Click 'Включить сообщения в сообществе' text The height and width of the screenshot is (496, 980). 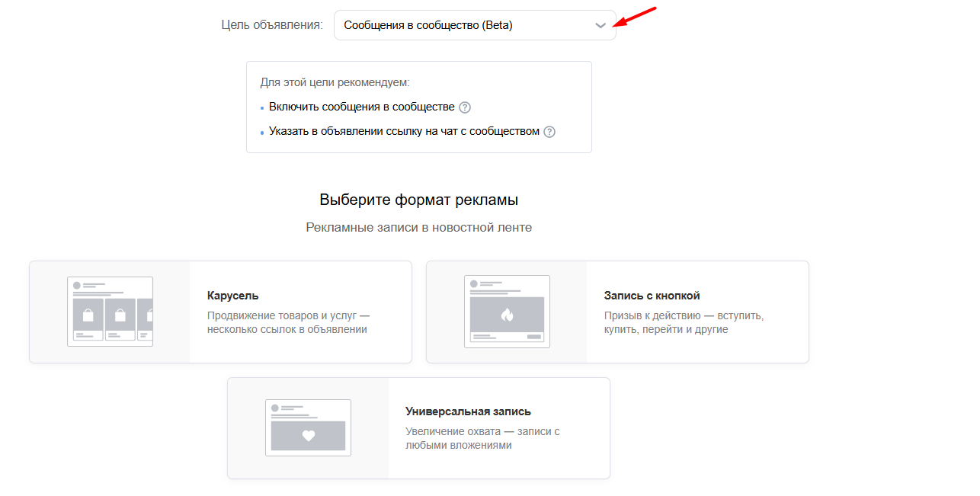362,107
